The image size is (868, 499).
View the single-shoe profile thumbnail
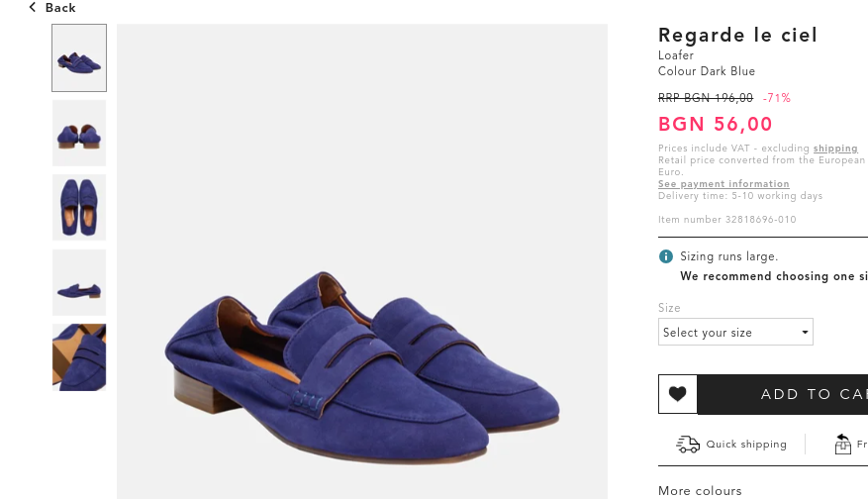pos(79,283)
